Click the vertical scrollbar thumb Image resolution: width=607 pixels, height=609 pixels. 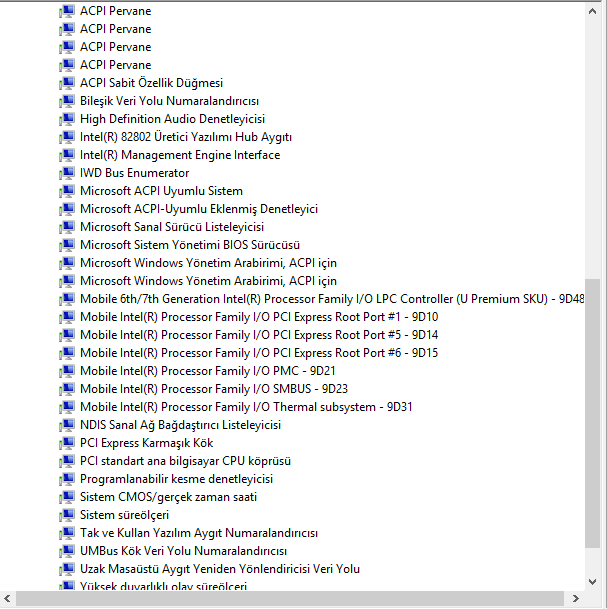[x=592, y=413]
